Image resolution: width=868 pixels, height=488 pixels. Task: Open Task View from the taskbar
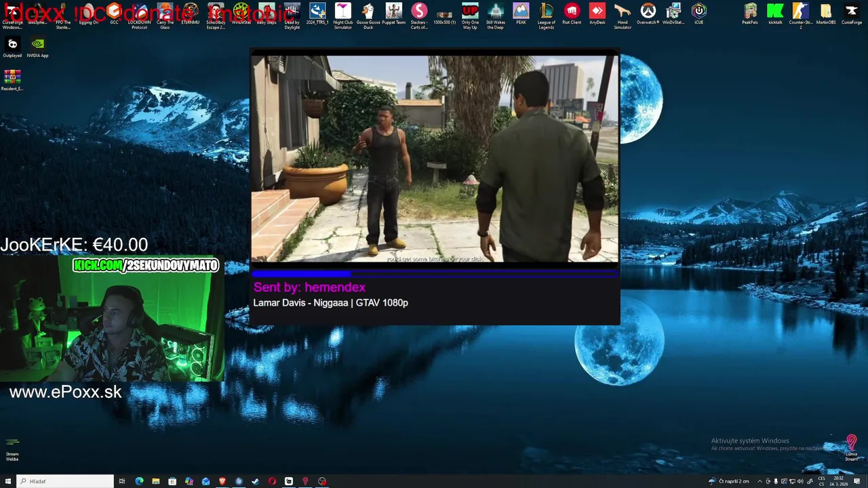pos(122,481)
